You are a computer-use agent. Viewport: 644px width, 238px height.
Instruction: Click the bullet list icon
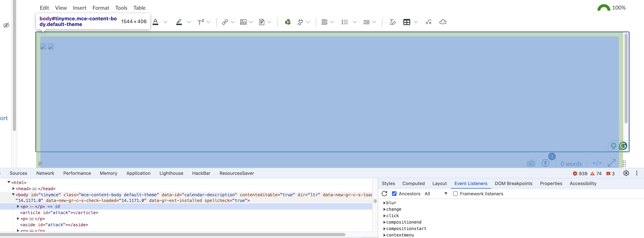(x=345, y=22)
